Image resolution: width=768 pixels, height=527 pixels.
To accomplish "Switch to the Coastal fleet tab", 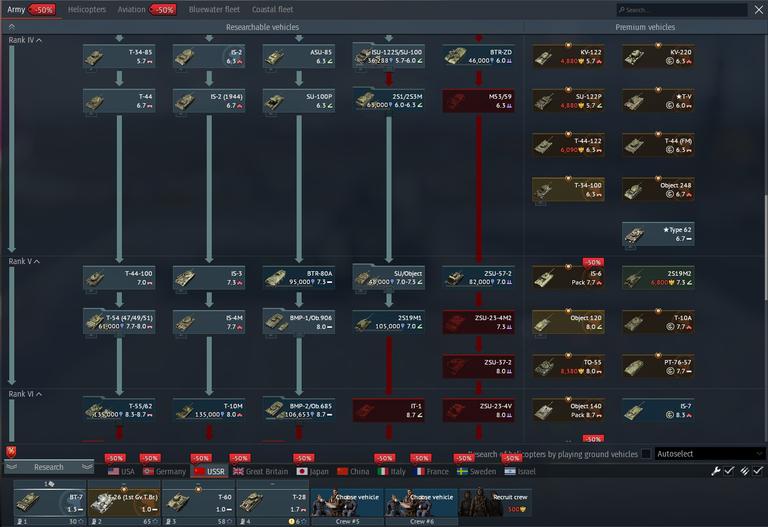I will pyautogui.click(x=272, y=9).
